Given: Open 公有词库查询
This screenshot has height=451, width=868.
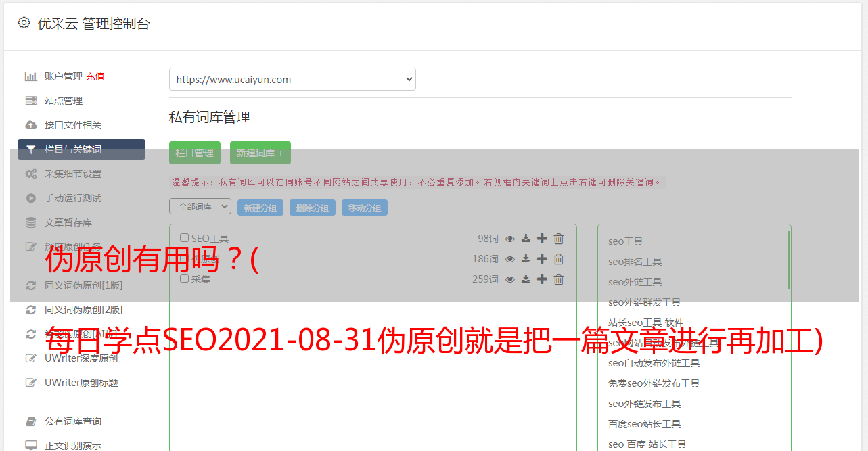Looking at the screenshot, I should tap(73, 421).
